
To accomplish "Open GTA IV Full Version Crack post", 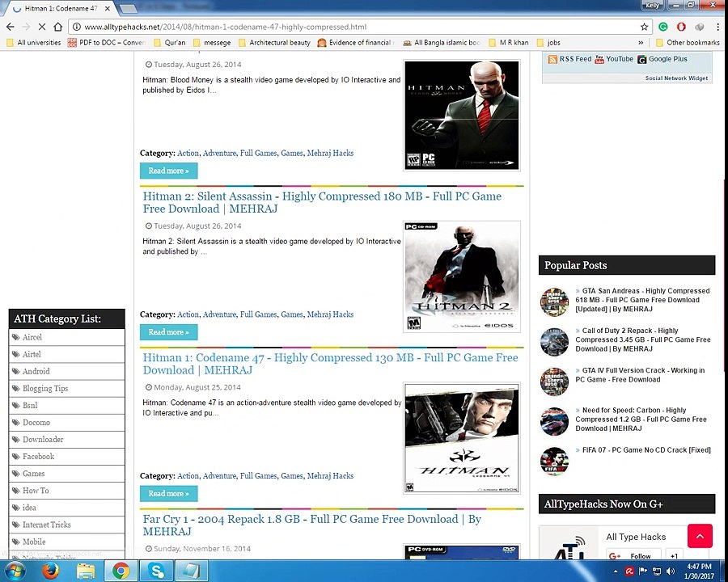I will (641, 375).
